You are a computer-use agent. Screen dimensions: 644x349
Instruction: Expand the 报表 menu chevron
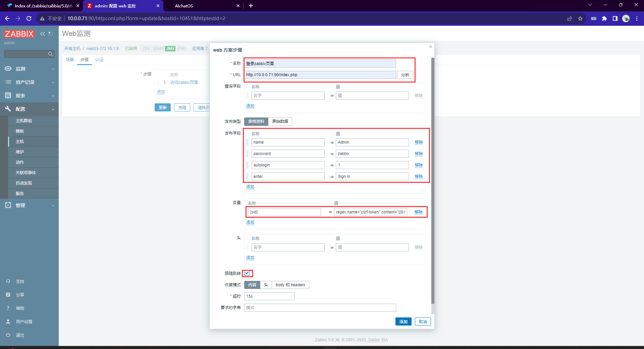pos(53,96)
